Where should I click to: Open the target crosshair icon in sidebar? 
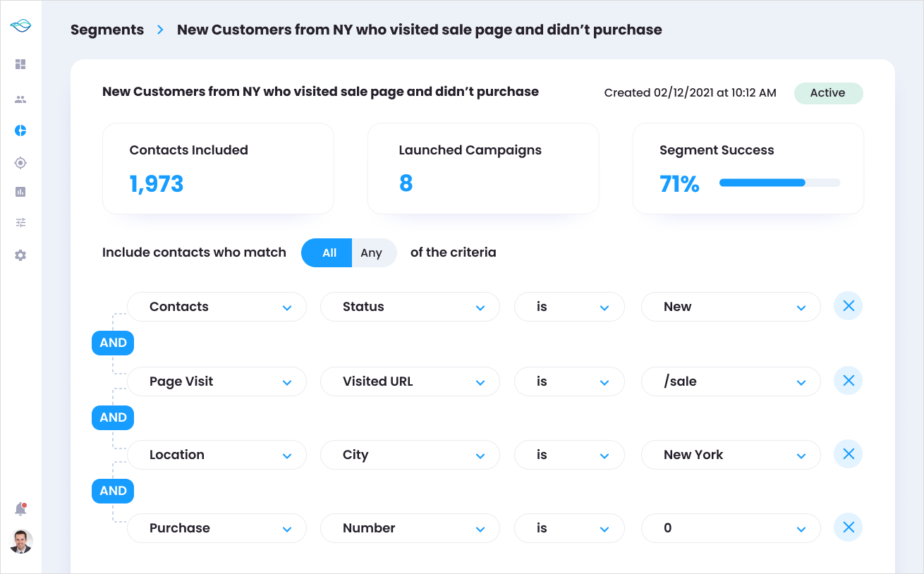(x=20, y=163)
